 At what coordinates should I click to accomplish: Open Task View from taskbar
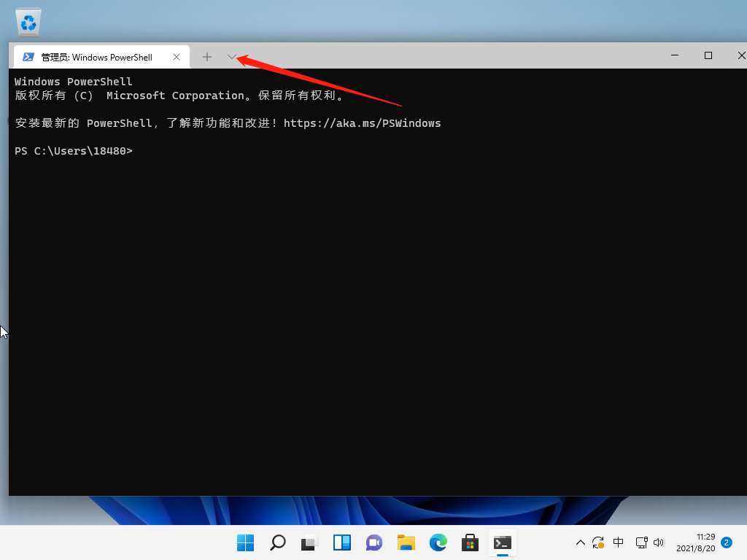point(309,542)
